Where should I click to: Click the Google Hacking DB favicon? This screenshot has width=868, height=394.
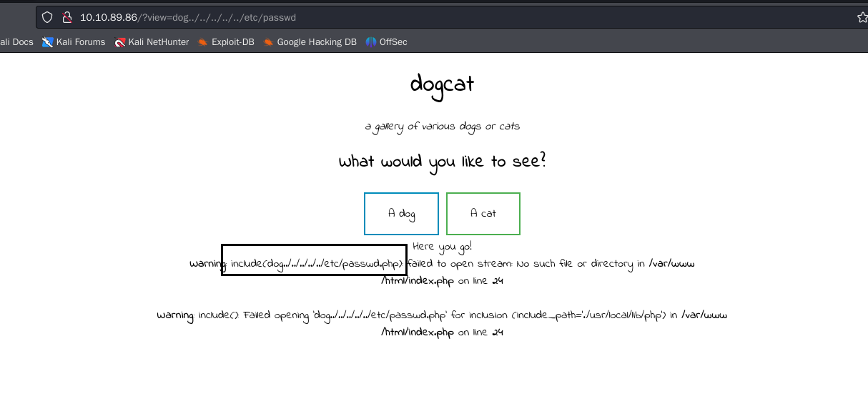point(268,42)
